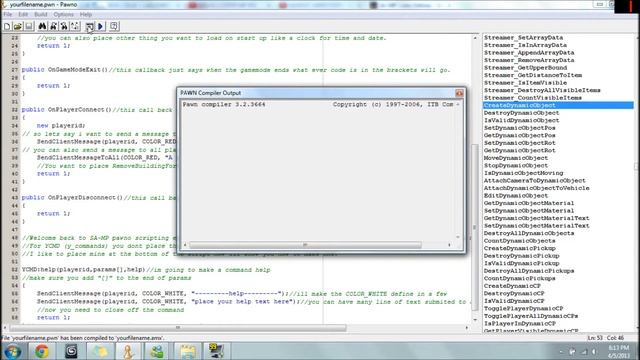Image resolution: width=640 pixels, height=360 pixels.
Task: Create a new file with toolbar icon
Action: (x=7, y=27)
